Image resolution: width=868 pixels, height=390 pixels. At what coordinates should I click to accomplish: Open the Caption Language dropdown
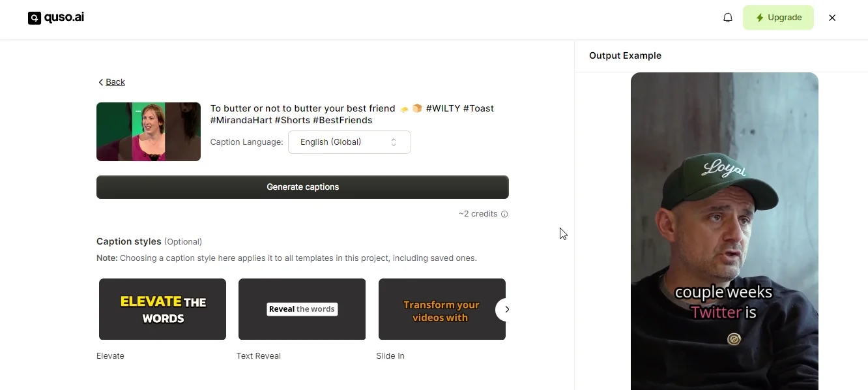(x=349, y=142)
